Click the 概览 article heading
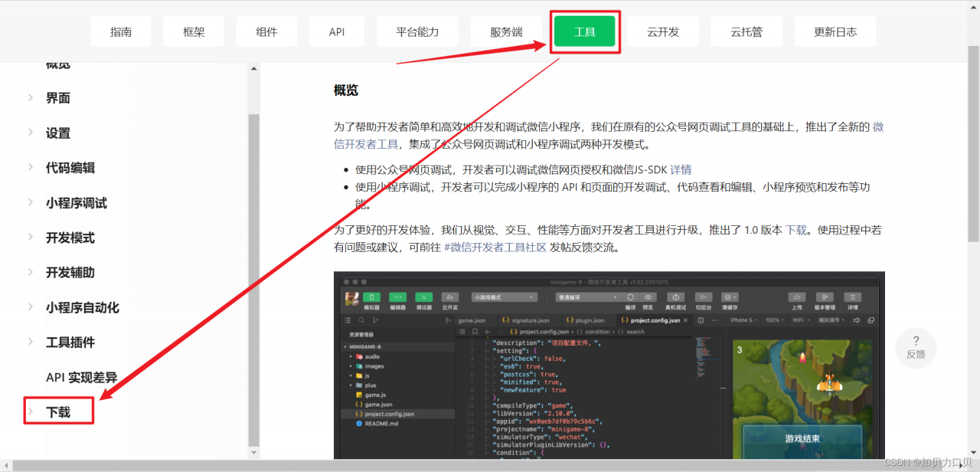Viewport: 980px width, 472px height. 346,90
